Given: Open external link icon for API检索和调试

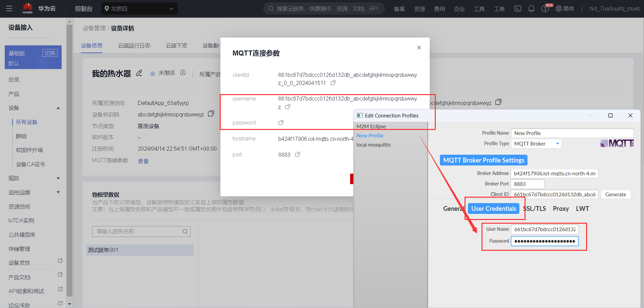Looking at the screenshot, I should tap(60, 289).
